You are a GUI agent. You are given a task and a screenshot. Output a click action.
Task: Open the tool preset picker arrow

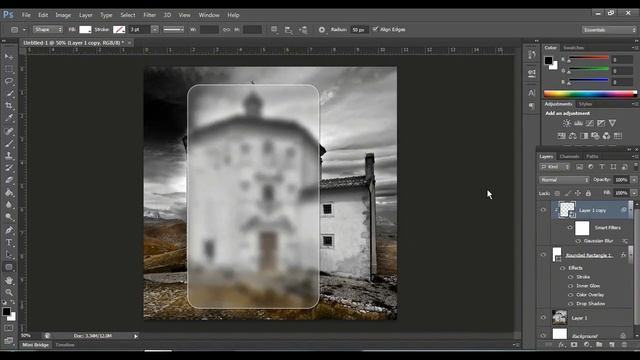24,30
